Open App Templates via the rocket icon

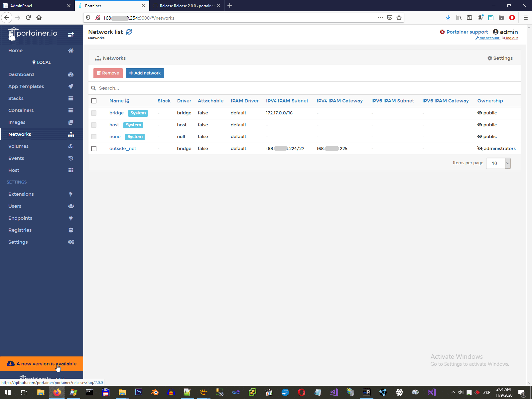pyautogui.click(x=71, y=86)
